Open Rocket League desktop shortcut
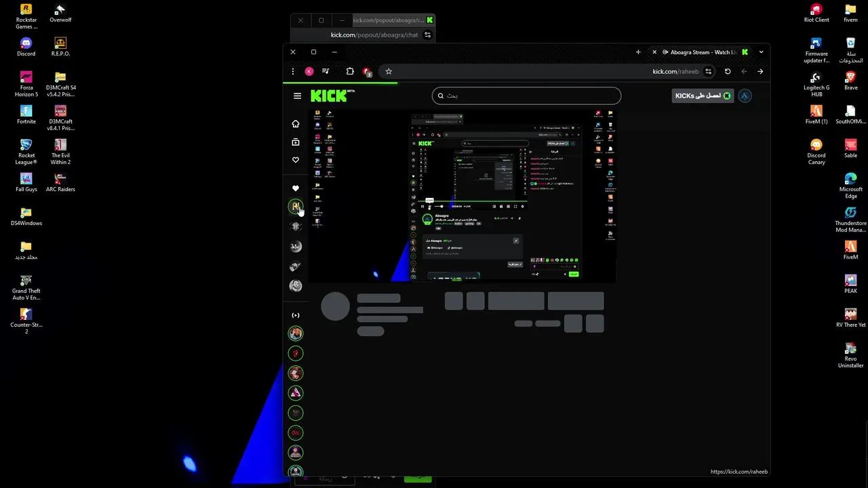 (x=26, y=152)
